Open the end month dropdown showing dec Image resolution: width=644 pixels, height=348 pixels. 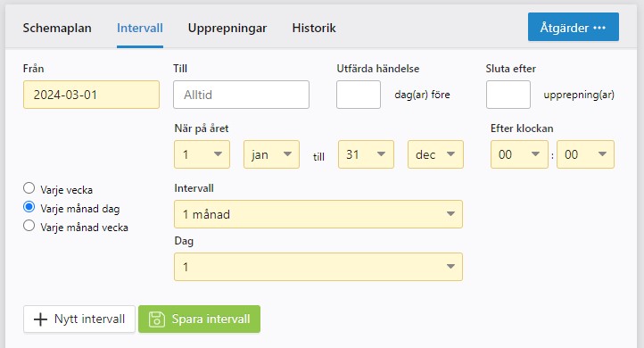coord(435,154)
